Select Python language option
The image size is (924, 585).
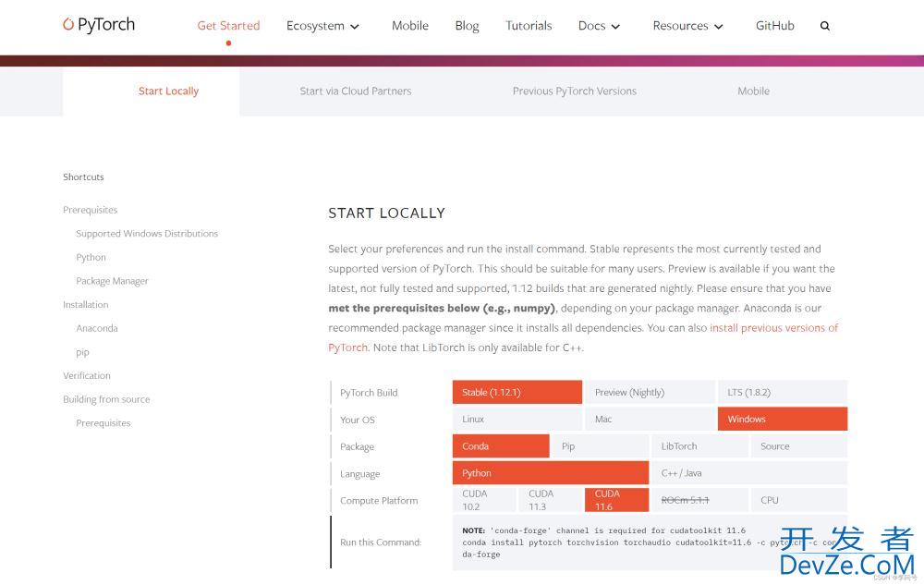[x=551, y=473]
